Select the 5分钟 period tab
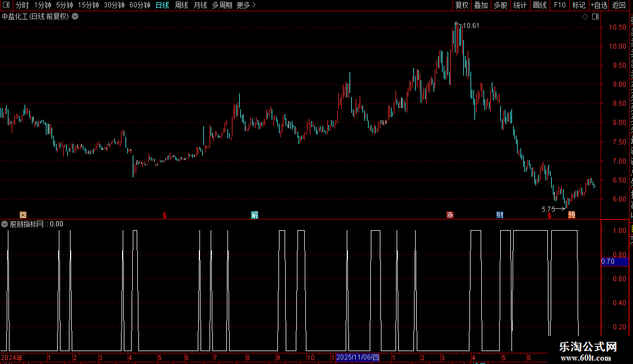The image size is (633, 364). click(64, 5)
